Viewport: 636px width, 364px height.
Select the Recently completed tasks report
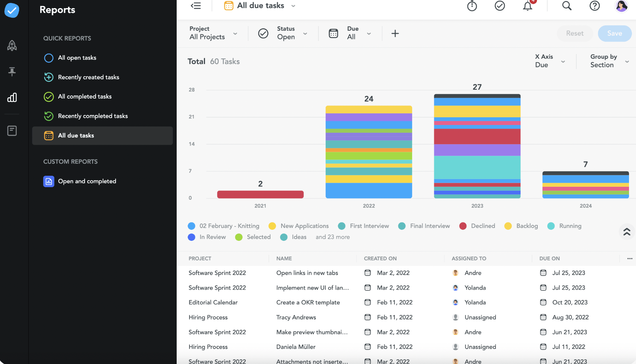(93, 116)
